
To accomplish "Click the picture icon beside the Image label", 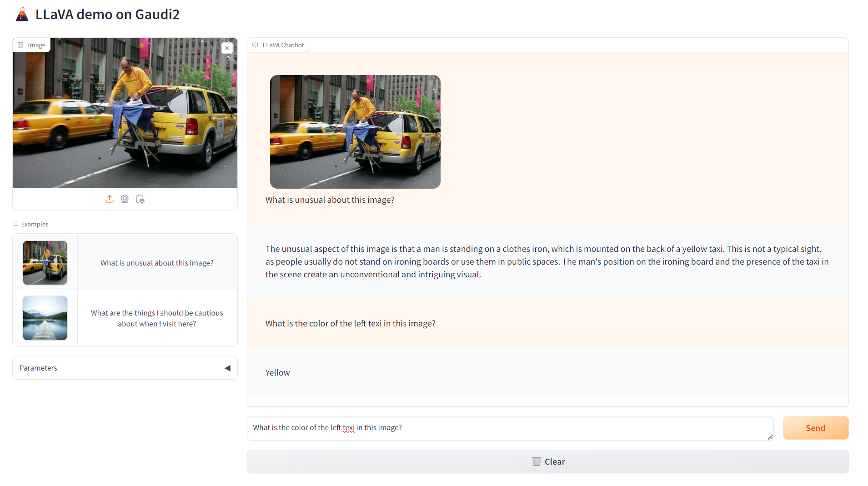I will pos(20,45).
